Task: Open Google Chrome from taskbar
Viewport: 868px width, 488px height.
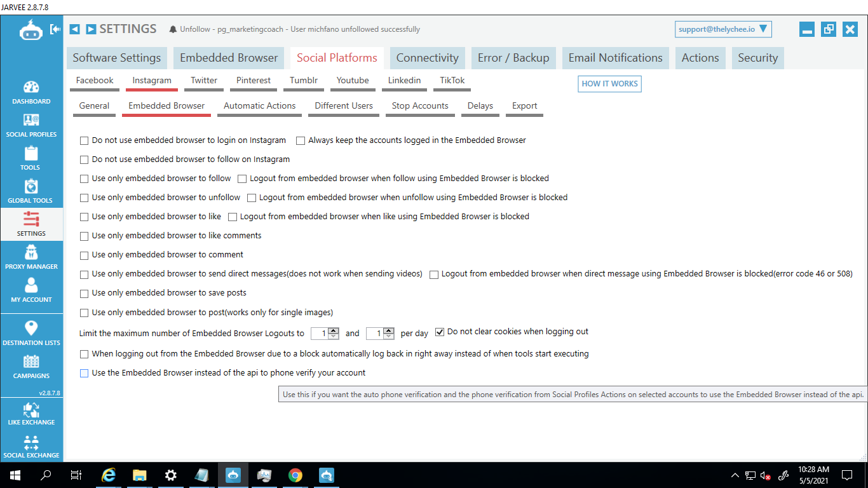Action: [x=295, y=475]
